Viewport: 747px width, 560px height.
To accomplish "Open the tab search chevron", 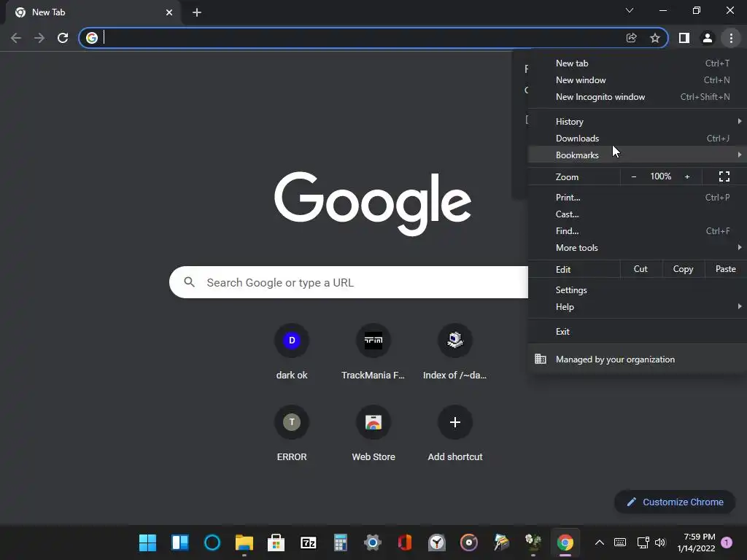I will coord(630,10).
